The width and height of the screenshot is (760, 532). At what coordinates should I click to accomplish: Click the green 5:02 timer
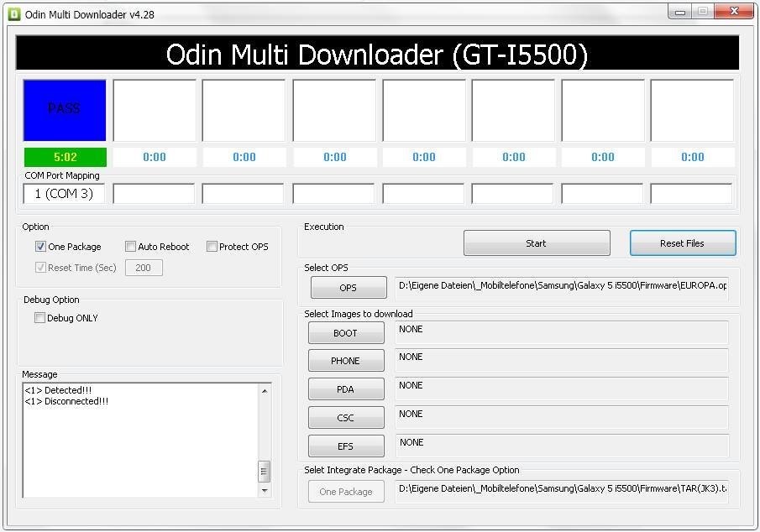(x=66, y=157)
